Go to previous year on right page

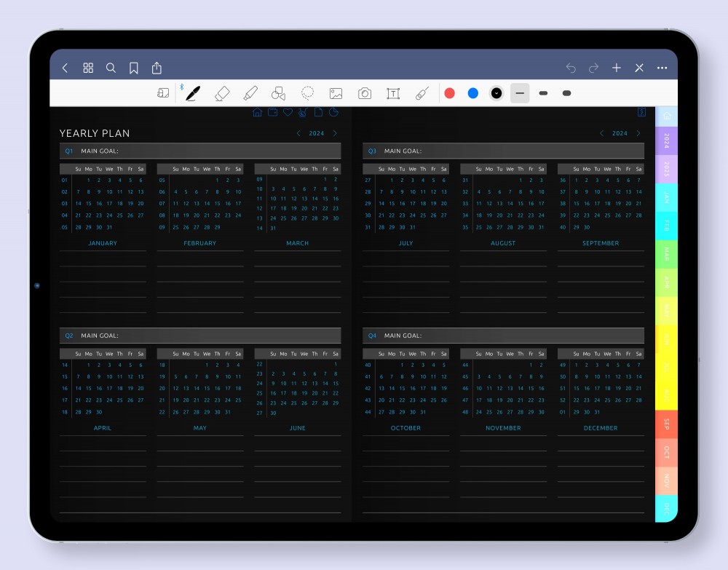click(x=602, y=133)
